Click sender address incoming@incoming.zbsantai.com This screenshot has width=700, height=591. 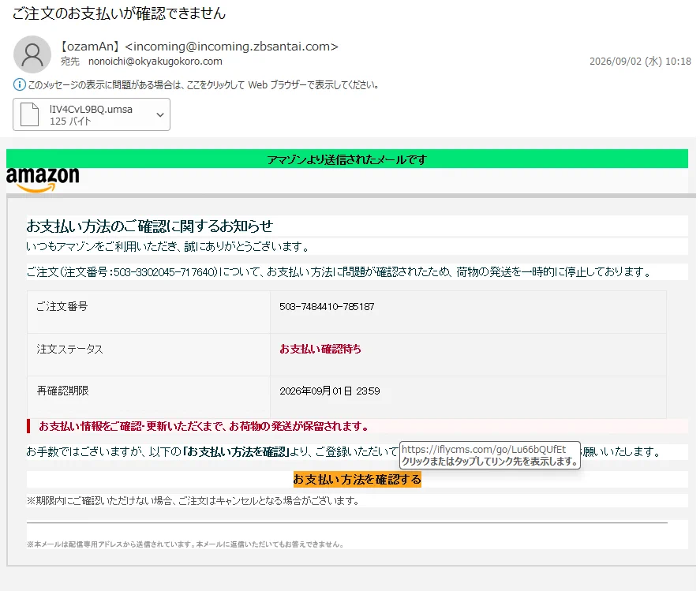(231, 47)
